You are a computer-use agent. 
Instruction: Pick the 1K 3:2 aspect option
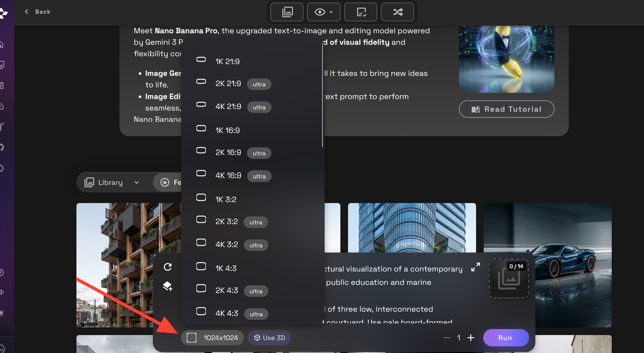[253, 199]
